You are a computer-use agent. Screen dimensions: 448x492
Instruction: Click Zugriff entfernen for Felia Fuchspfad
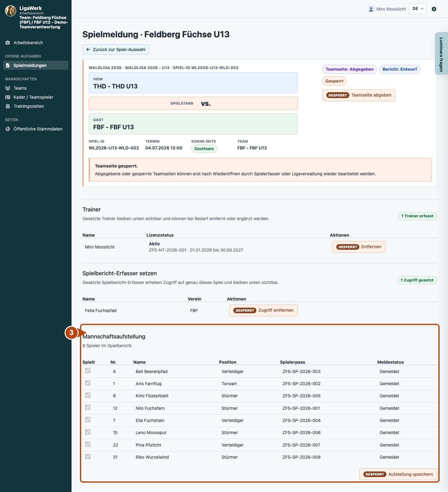click(264, 310)
